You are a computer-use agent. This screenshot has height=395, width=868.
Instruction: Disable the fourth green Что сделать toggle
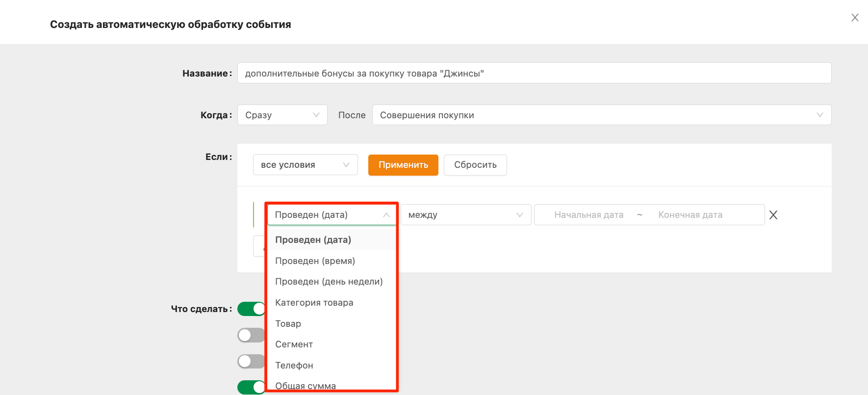251,387
